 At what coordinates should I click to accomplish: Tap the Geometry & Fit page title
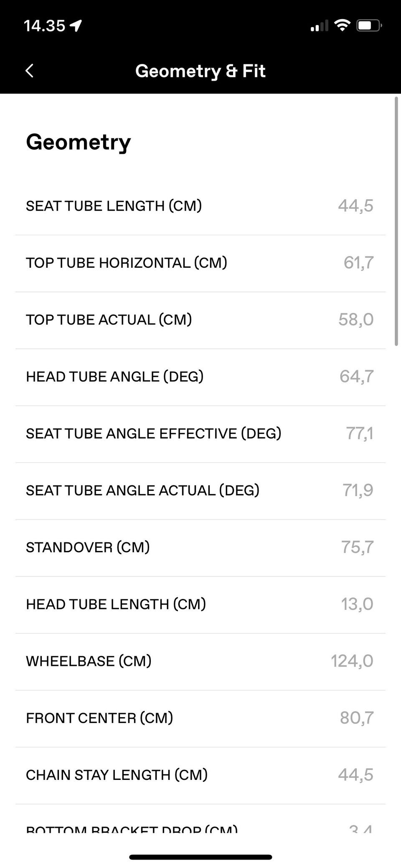click(x=200, y=71)
